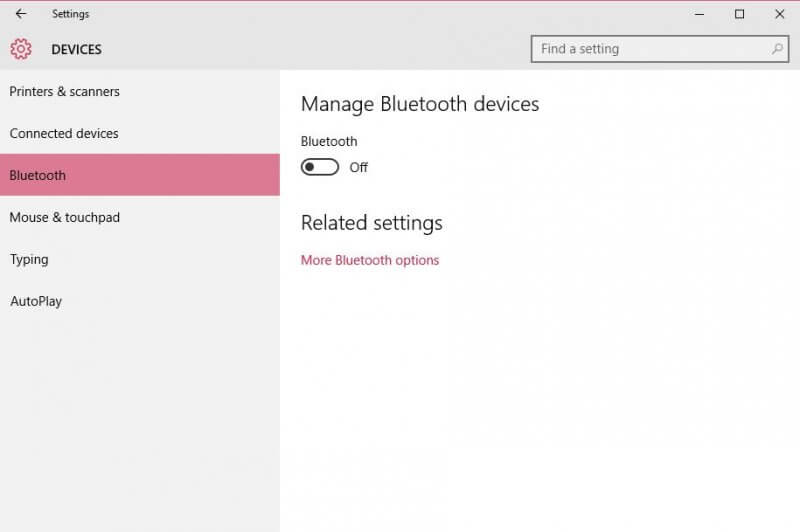The width and height of the screenshot is (800, 532).
Task: Focus the Find a setting field
Action: point(660,49)
